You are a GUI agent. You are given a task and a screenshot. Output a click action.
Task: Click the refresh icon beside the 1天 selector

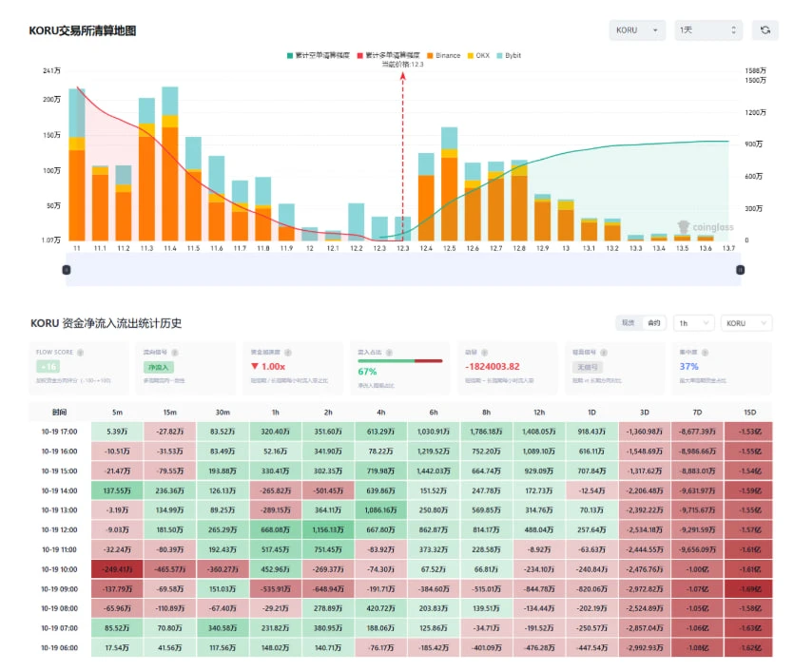(765, 30)
